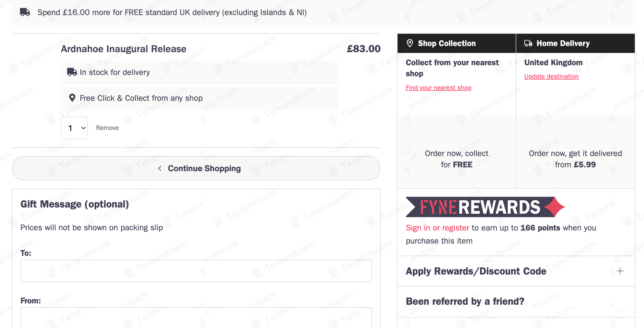Click the In stock delivery truck icon

[72, 72]
